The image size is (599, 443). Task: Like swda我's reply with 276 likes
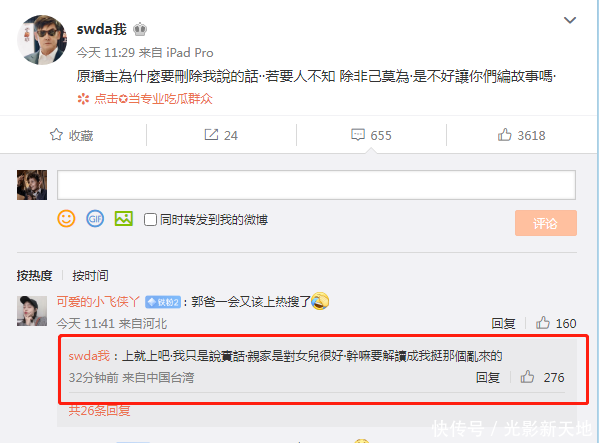click(527, 377)
